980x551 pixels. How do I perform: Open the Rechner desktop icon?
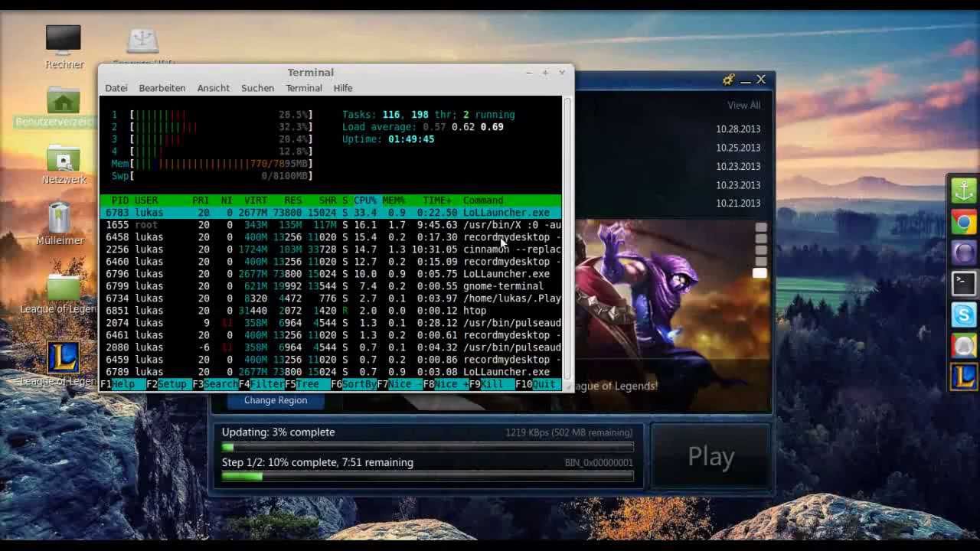click(x=63, y=40)
